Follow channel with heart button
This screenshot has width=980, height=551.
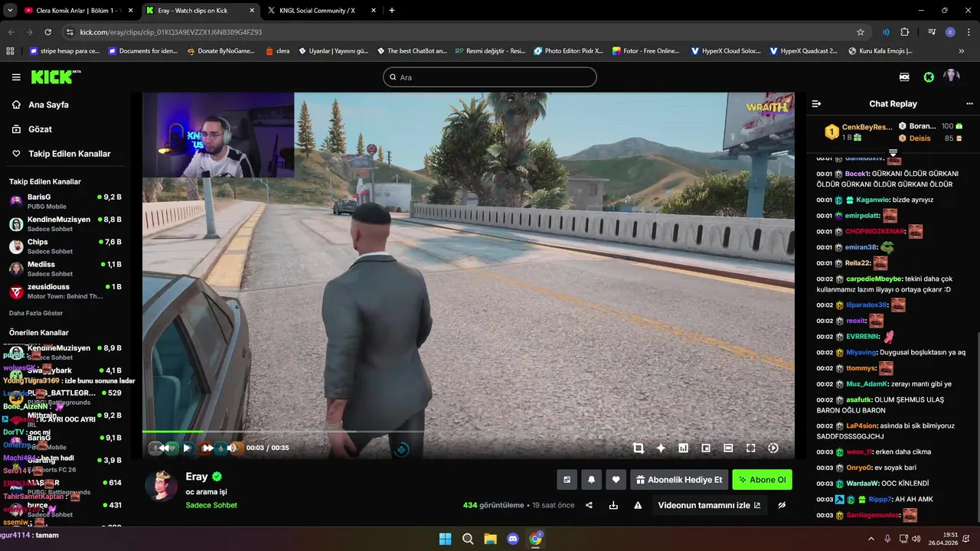[x=616, y=480]
